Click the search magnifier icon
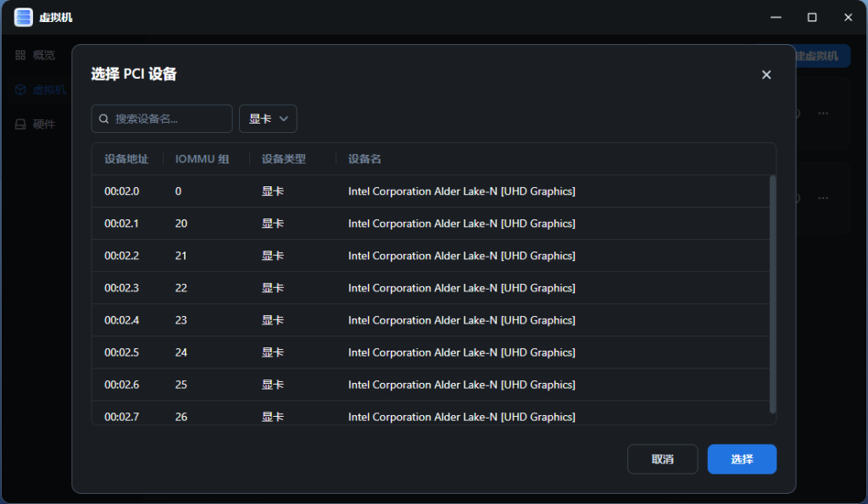Viewport: 868px width, 504px height. 104,119
